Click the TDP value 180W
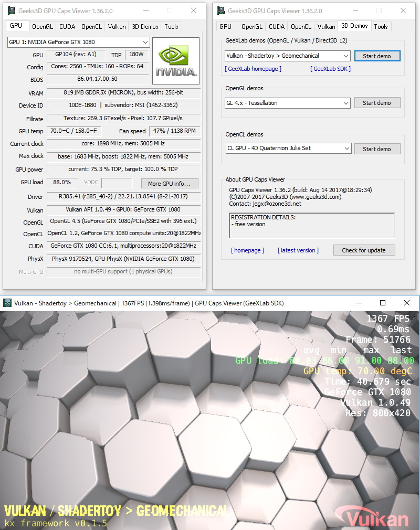The height and width of the screenshot is (530, 420). coord(136,55)
